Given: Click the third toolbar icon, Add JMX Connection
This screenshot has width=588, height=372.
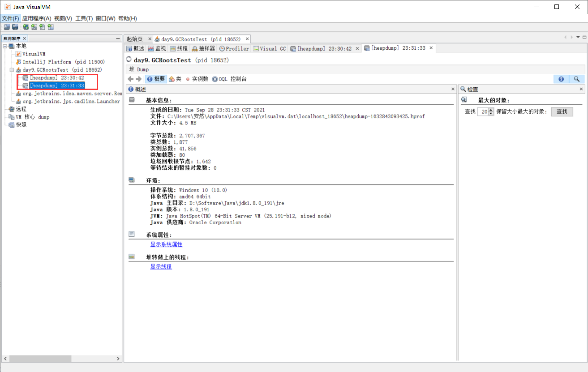Looking at the screenshot, I should coord(26,27).
